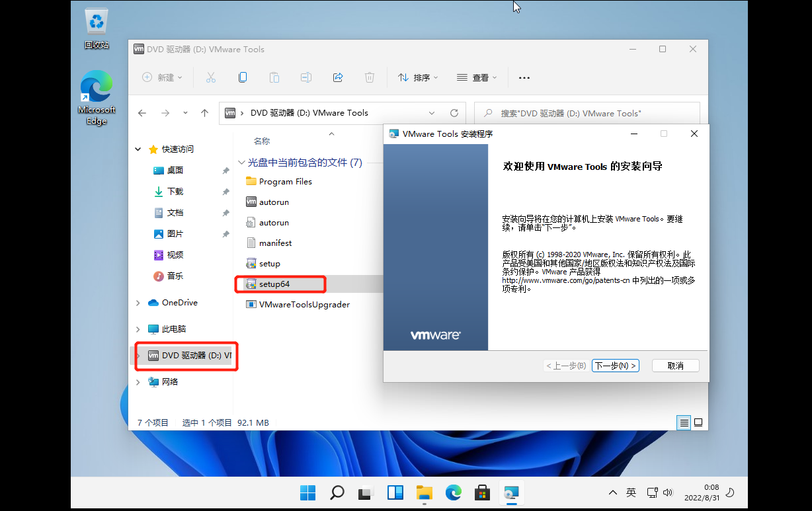Click the Copy icon in the Explorer toolbar
The height and width of the screenshot is (511, 812).
pos(243,77)
